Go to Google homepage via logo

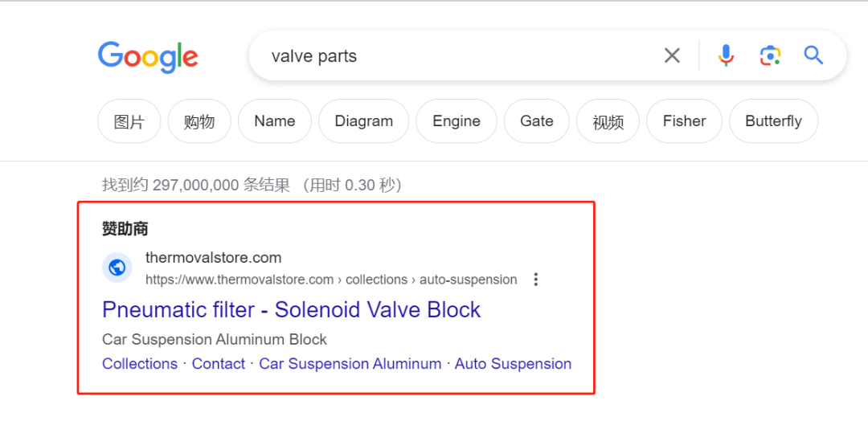tap(148, 57)
